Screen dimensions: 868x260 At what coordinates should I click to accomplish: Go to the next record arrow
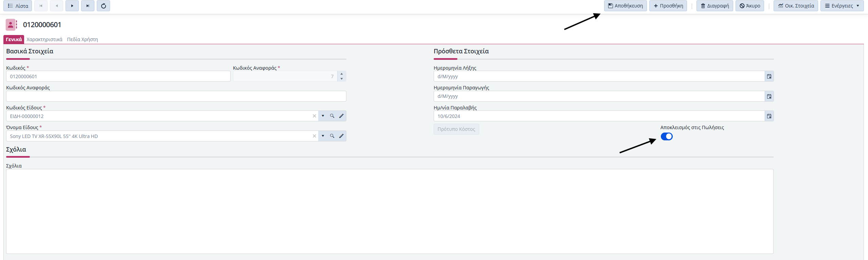point(72,6)
